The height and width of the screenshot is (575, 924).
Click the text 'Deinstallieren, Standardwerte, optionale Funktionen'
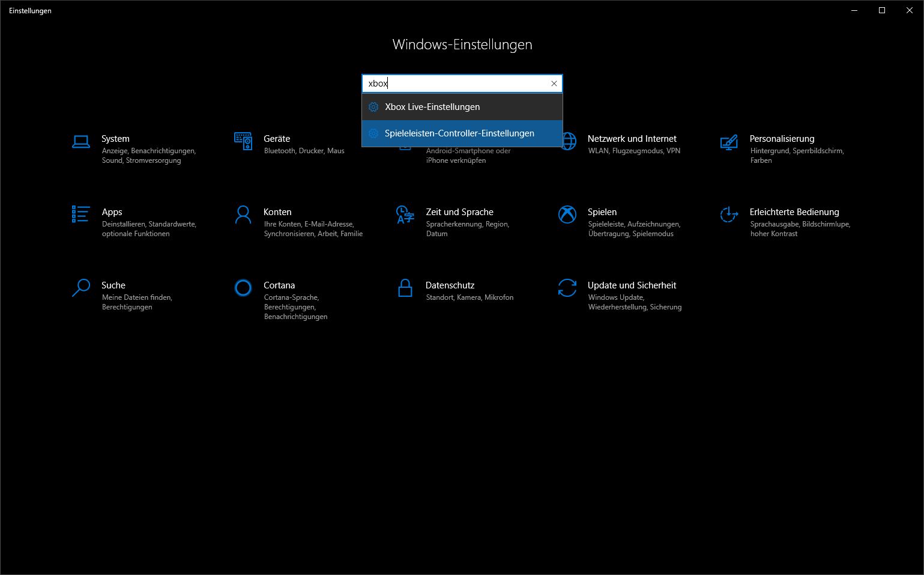coord(149,229)
